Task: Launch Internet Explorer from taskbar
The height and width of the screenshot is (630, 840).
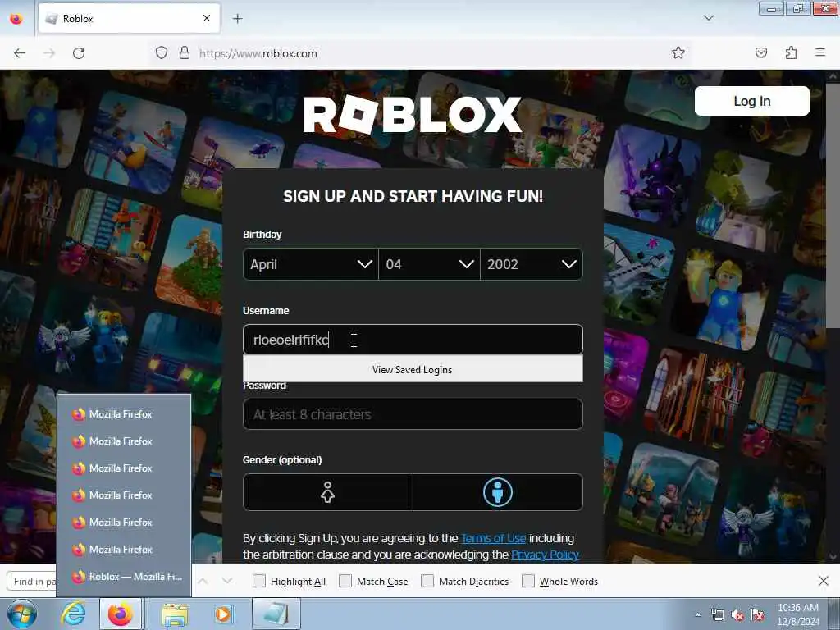Action: tap(73, 614)
